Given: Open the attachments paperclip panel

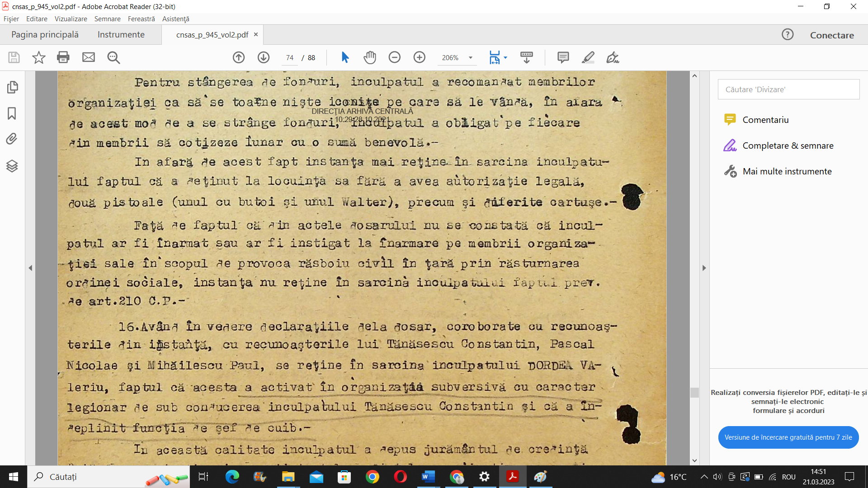Looking at the screenshot, I should [x=12, y=139].
